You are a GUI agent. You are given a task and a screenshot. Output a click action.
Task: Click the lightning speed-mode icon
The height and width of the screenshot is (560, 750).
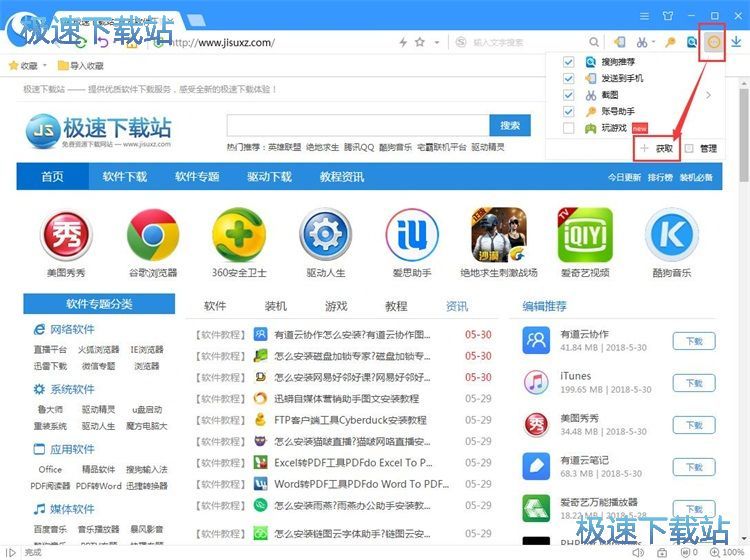403,42
